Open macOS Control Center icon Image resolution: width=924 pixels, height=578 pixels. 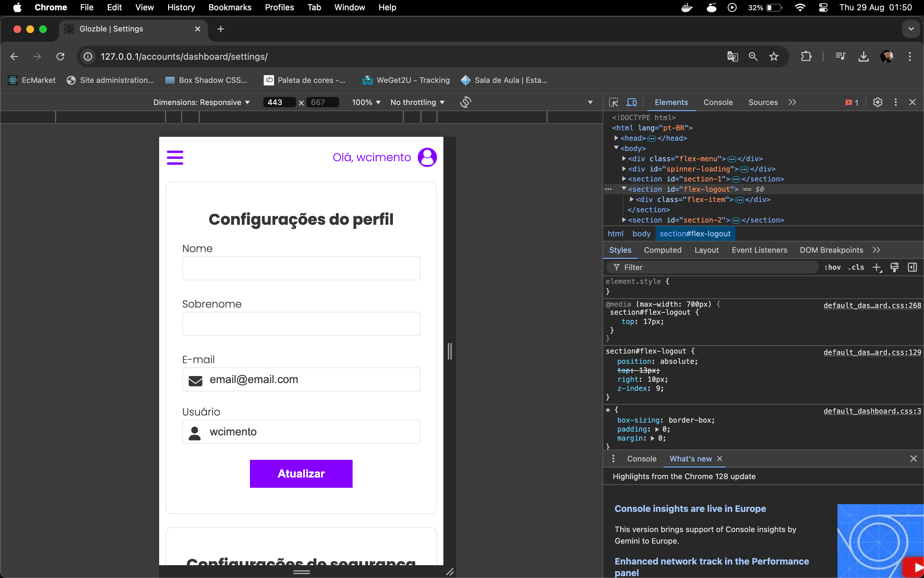[823, 7]
